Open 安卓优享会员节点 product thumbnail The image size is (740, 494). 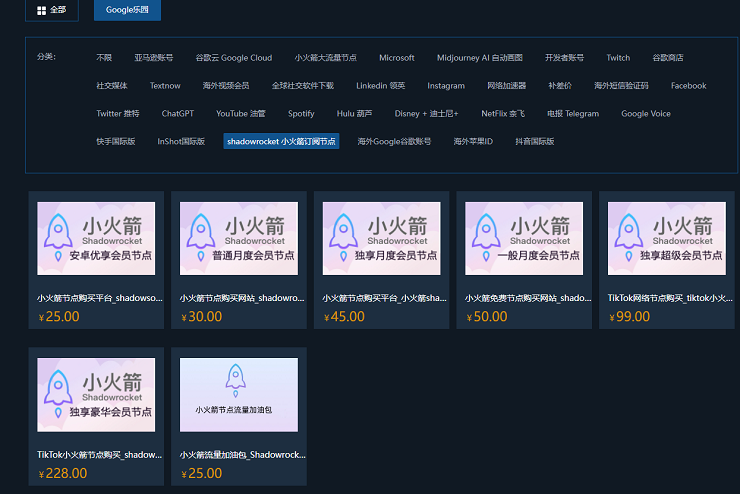[x=96, y=238]
